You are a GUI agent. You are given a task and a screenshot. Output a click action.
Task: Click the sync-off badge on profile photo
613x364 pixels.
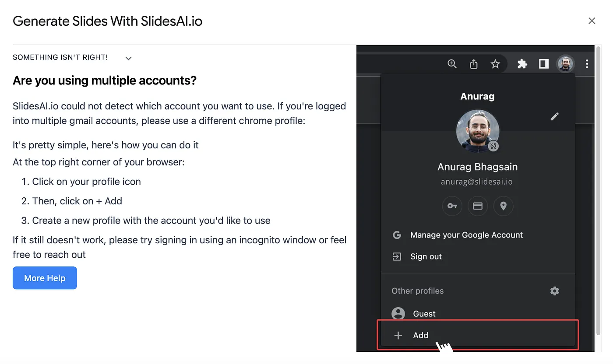493,147
